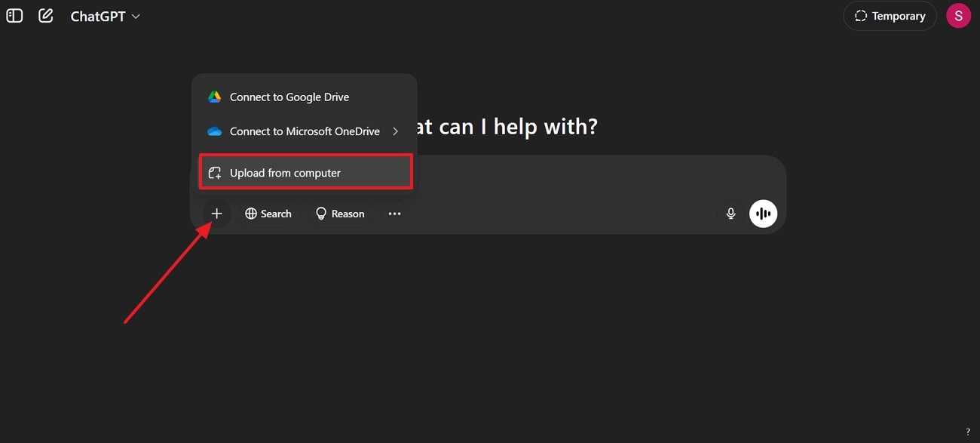The height and width of the screenshot is (443, 980).
Task: Enable the Search tool
Action: click(268, 213)
